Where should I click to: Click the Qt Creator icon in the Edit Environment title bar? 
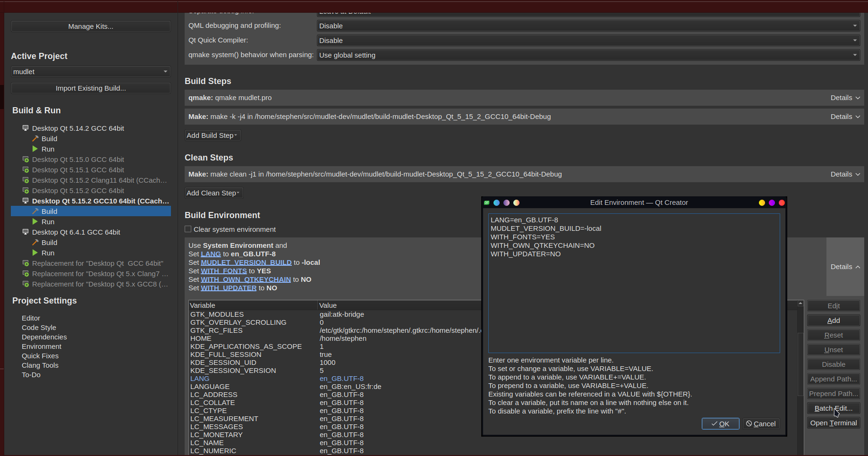(x=486, y=203)
